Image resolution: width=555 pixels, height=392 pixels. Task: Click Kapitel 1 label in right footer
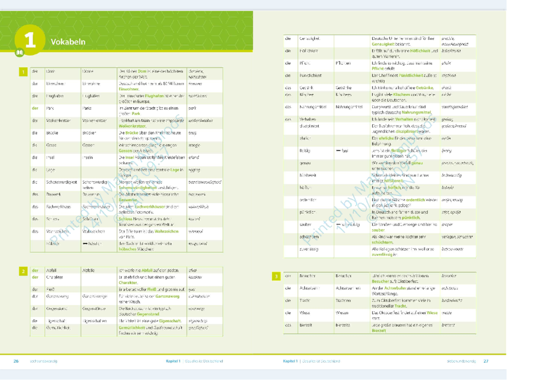pyautogui.click(x=290, y=361)
